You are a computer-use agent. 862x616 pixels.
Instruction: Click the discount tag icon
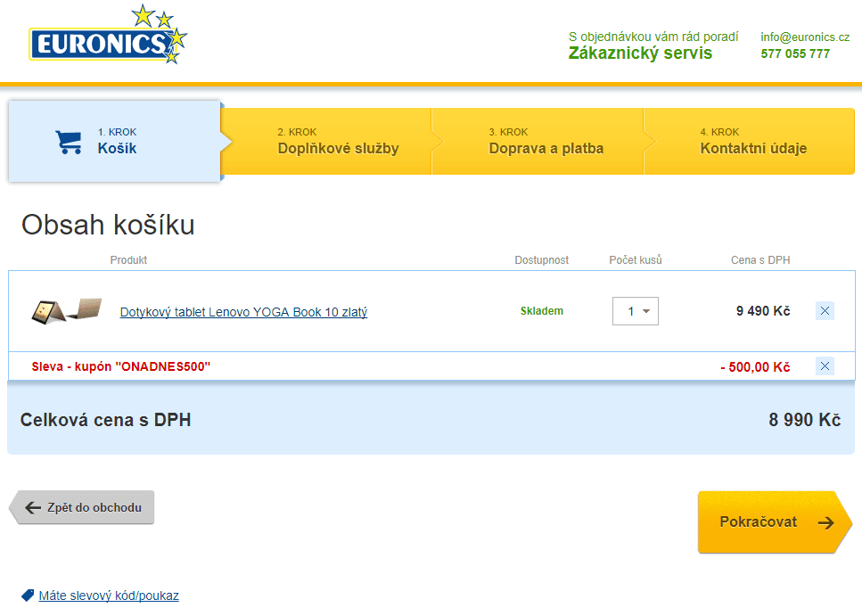28,595
